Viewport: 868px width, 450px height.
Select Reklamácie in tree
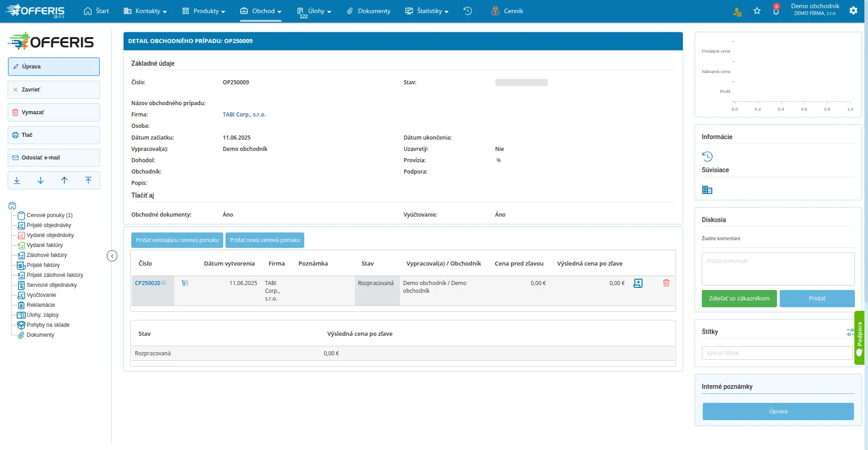click(41, 305)
